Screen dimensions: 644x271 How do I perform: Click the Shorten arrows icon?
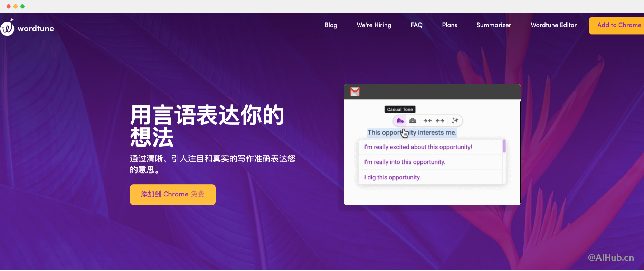427,121
